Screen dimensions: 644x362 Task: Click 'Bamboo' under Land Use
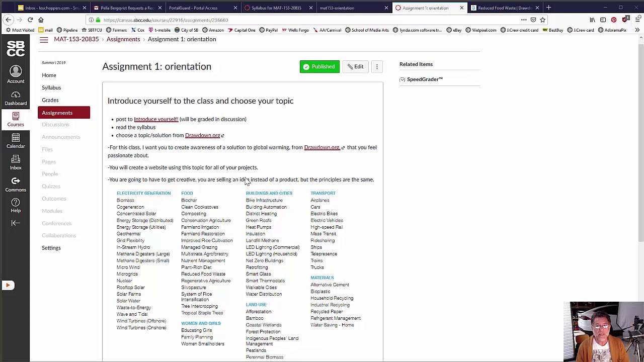tap(255, 318)
